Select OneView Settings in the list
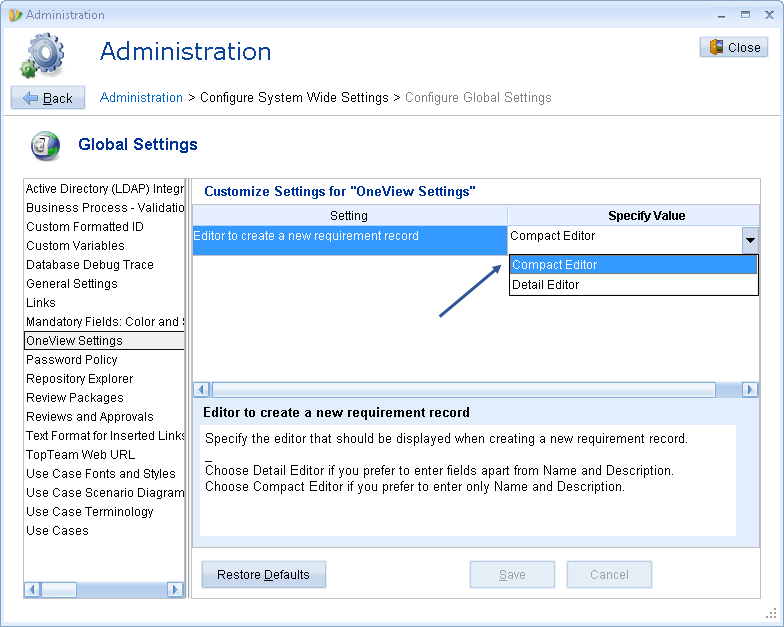Screen dimensions: 784x627 (x=104, y=340)
